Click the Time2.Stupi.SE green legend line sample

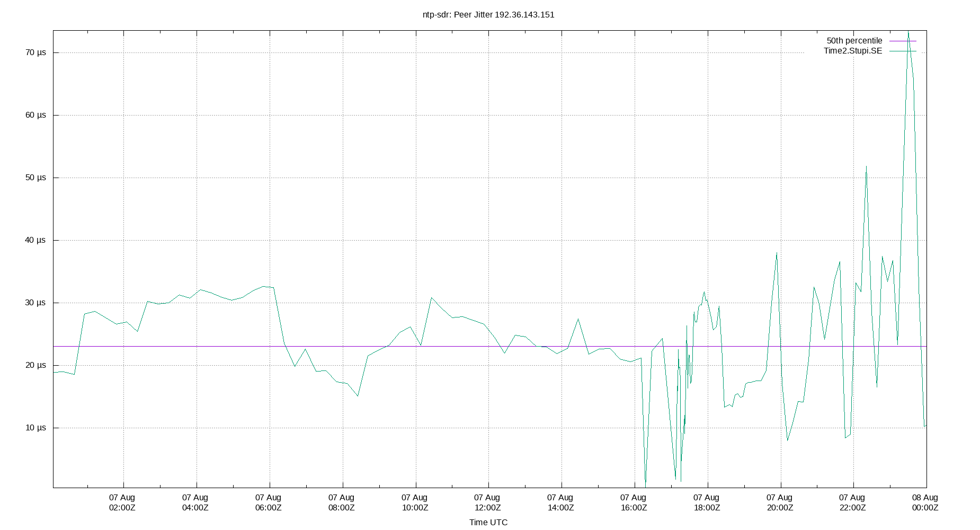[x=903, y=51]
